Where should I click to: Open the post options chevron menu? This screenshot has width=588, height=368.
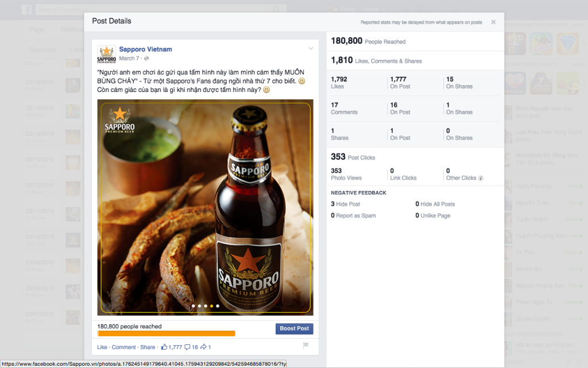tap(311, 48)
